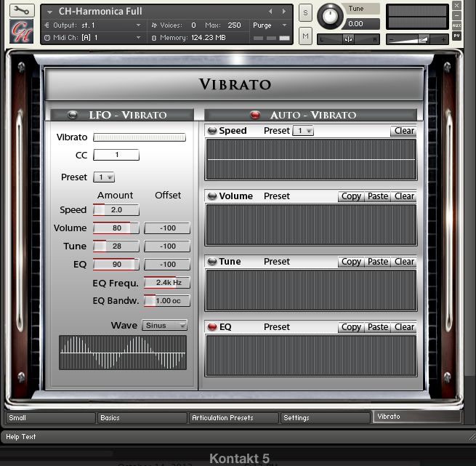Toggle Auto-Vibrato Speed LED
The width and height of the screenshot is (476, 466).
[x=212, y=131]
